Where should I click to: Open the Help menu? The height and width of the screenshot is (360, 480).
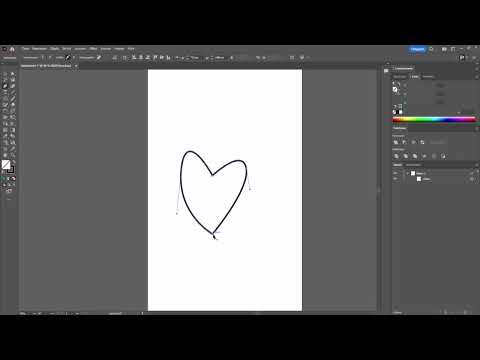click(131, 49)
